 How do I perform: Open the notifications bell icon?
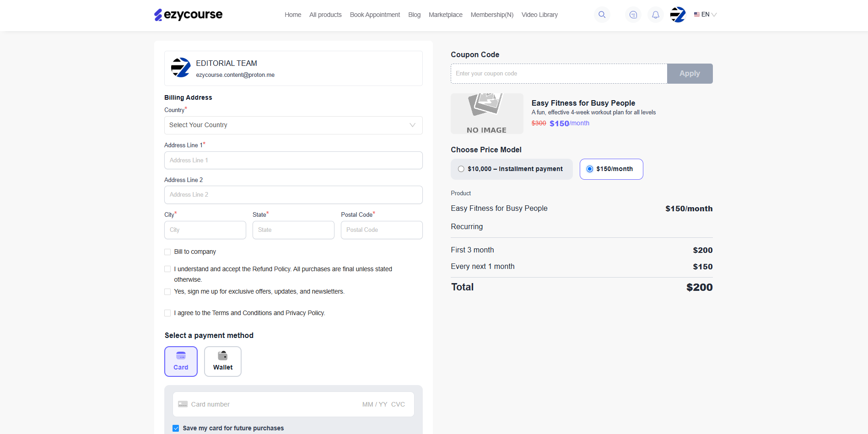[x=656, y=15]
